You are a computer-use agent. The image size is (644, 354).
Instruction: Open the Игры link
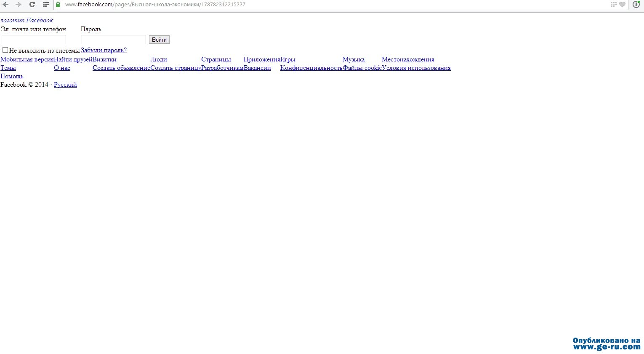(288, 59)
